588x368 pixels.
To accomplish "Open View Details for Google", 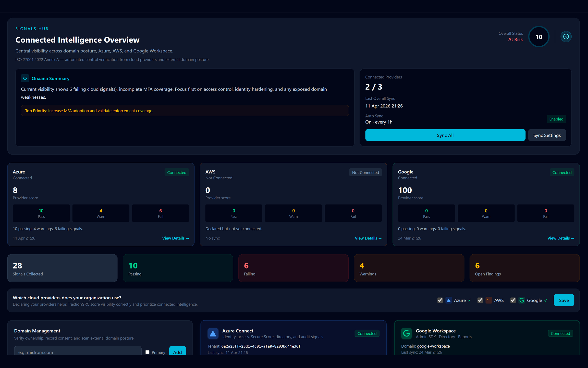I will point(561,238).
